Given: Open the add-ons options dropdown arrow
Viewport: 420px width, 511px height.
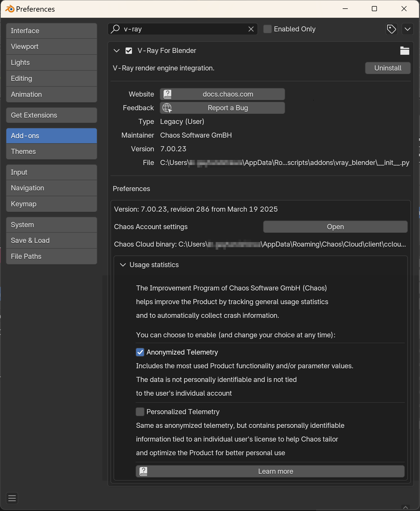Looking at the screenshot, I should click(x=408, y=29).
